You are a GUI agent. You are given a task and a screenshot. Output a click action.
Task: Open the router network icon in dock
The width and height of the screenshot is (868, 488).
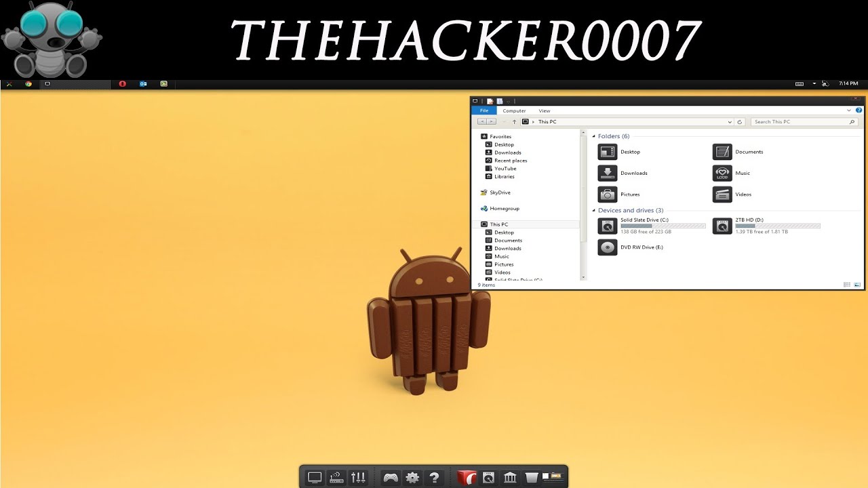click(x=336, y=477)
